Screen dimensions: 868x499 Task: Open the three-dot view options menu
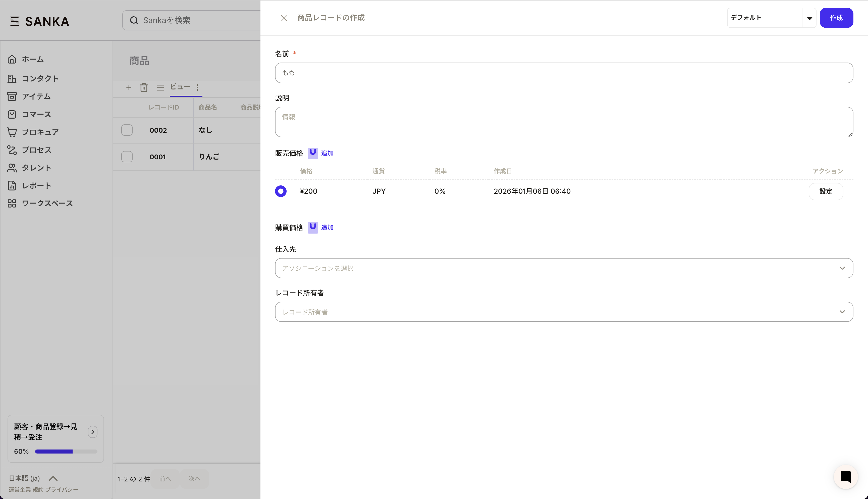tap(198, 87)
